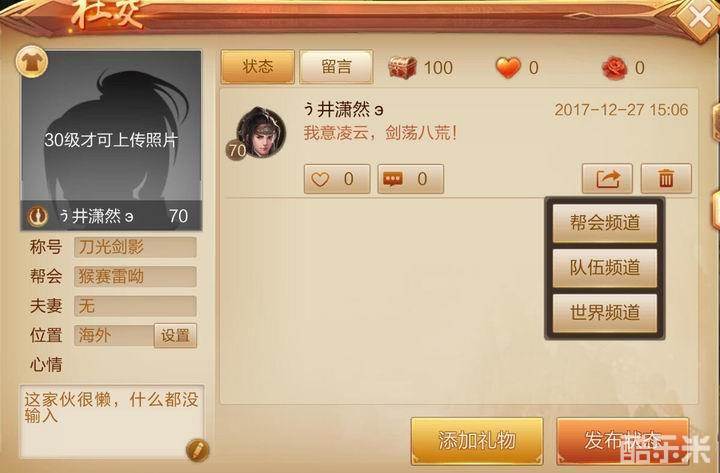Like the post with heart button

tap(337, 179)
